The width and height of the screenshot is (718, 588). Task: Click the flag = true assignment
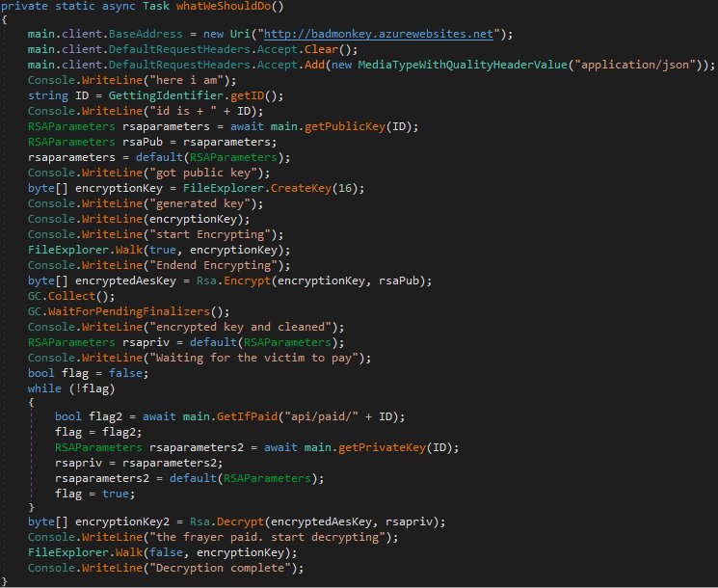(94, 494)
